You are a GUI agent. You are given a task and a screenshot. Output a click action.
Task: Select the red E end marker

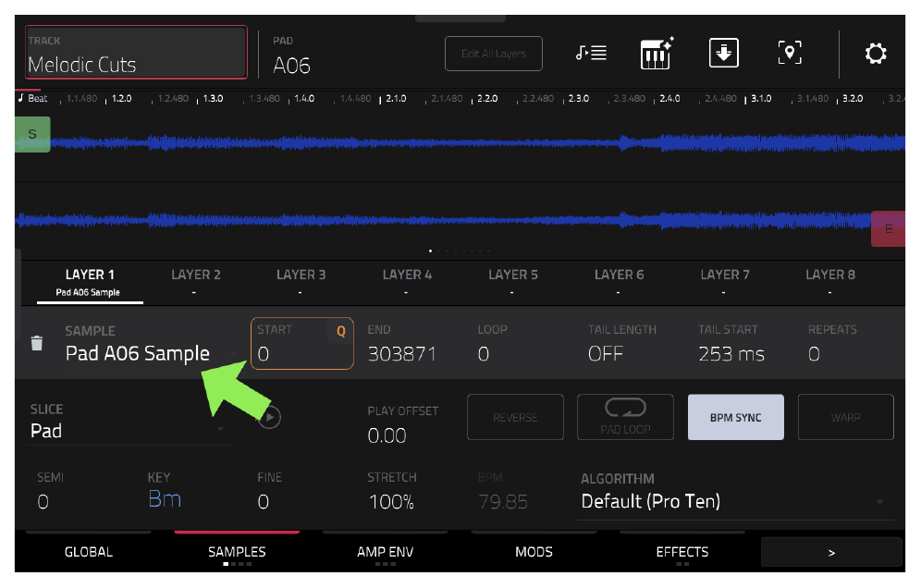[888, 229]
